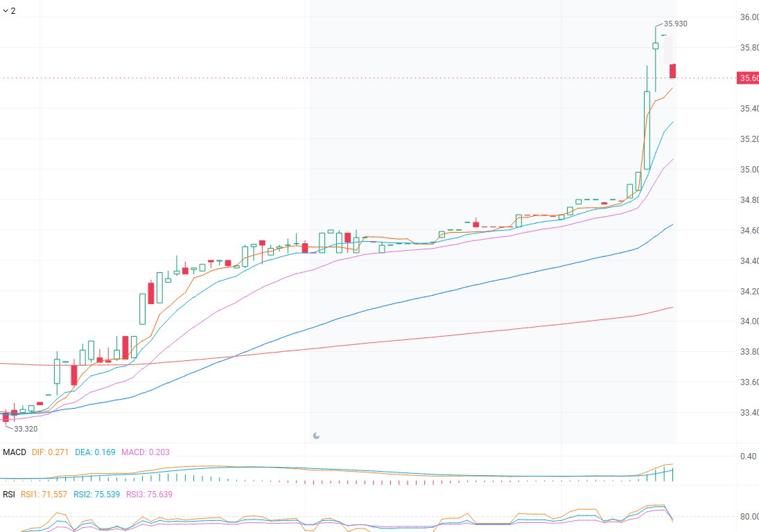Screen dimensions: 759x532
Task: Select the 33.320 low price label
Action: click(26, 429)
